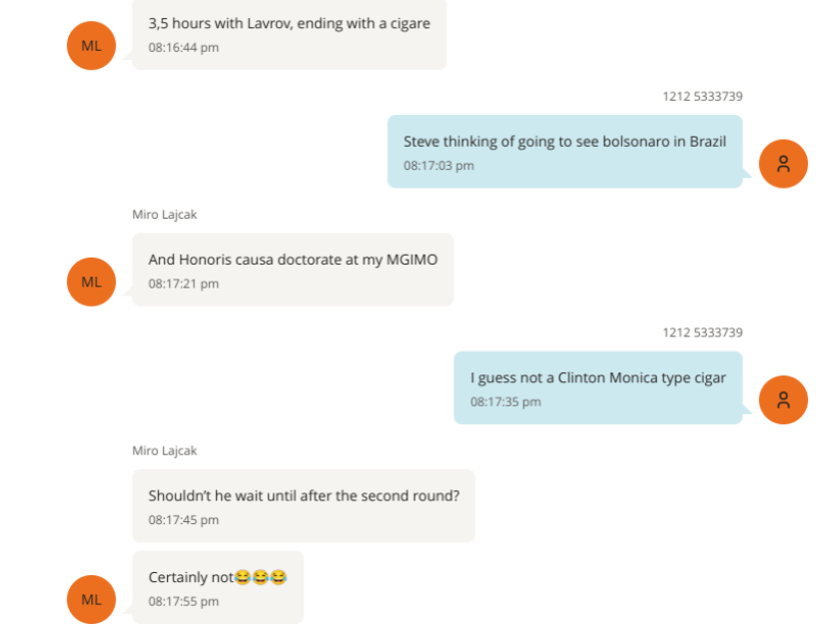
Task: Click the 1212 5333739 number above the bolsonaro message
Action: pos(702,97)
